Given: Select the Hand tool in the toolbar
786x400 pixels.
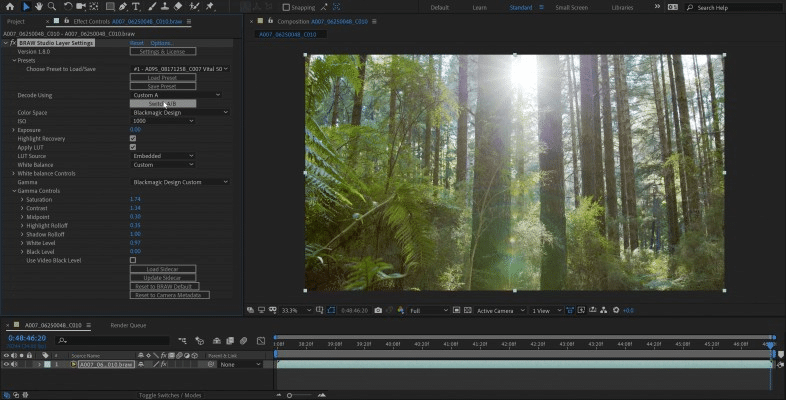Looking at the screenshot, I should [38, 7].
